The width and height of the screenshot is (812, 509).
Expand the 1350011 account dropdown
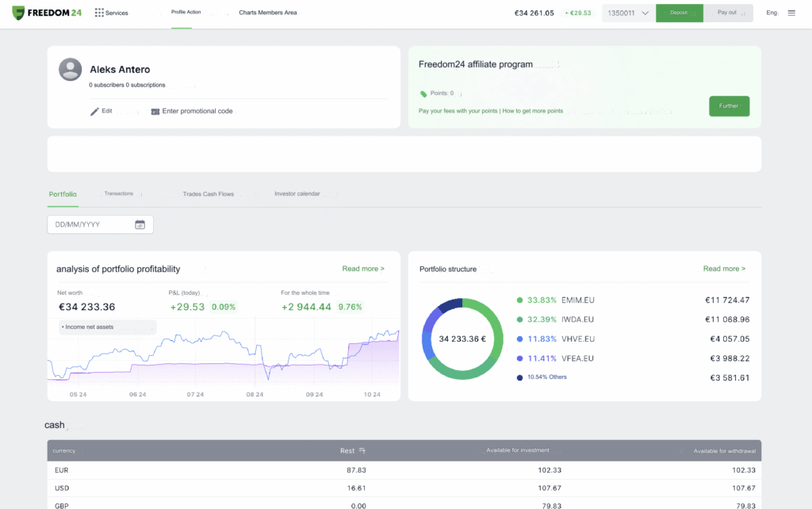pyautogui.click(x=626, y=13)
